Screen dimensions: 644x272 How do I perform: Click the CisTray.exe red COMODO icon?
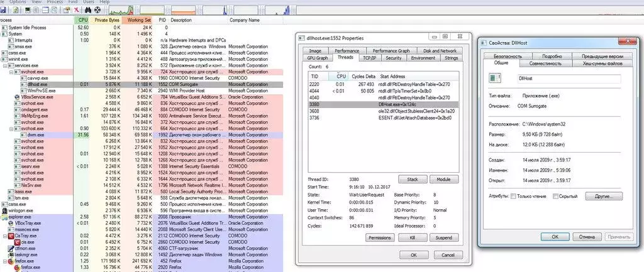11,236
